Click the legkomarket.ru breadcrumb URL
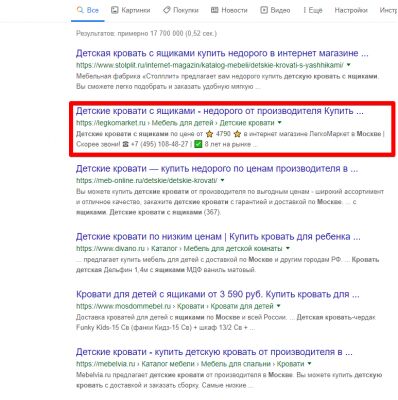 click(175, 123)
